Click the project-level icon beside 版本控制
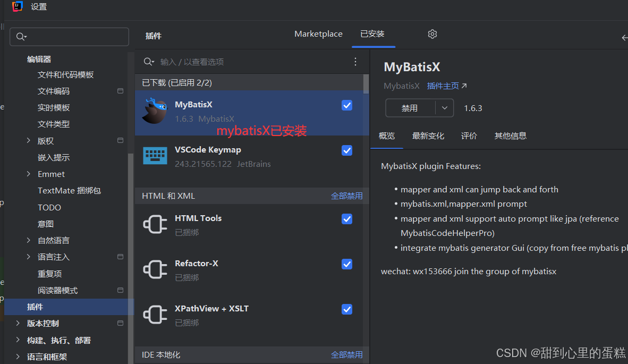The height and width of the screenshot is (364, 628). point(120,323)
